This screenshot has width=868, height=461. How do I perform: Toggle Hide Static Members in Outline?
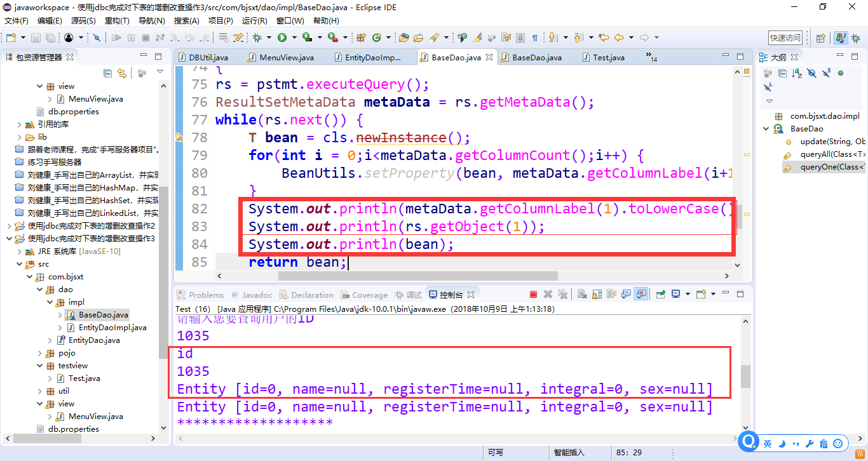(x=826, y=73)
